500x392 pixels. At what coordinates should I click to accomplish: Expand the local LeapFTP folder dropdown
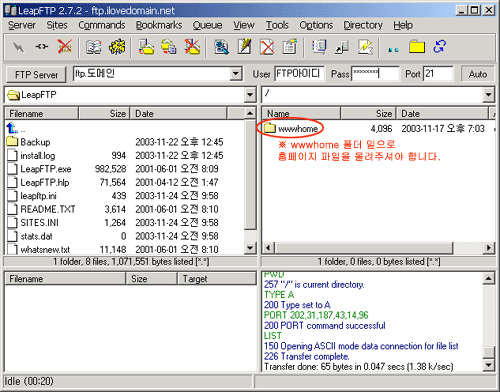[250, 95]
